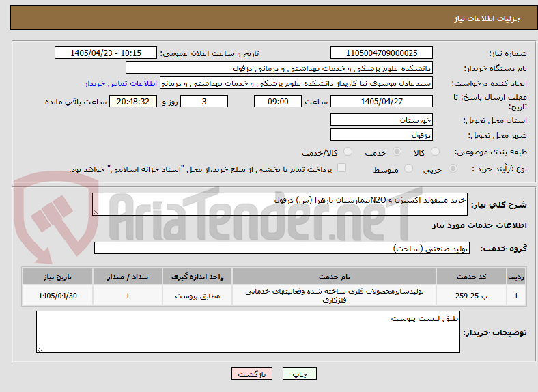Click the چاپ print button

tap(300, 374)
